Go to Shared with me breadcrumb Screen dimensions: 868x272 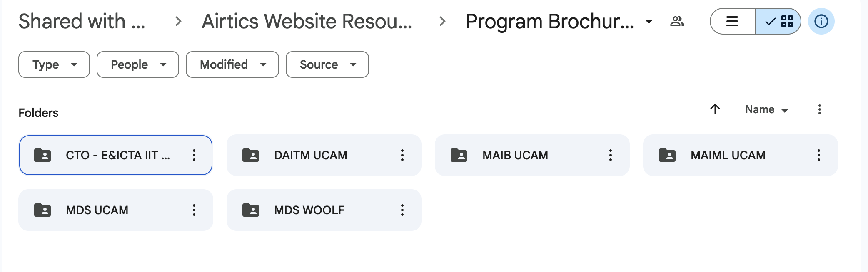pyautogui.click(x=82, y=21)
